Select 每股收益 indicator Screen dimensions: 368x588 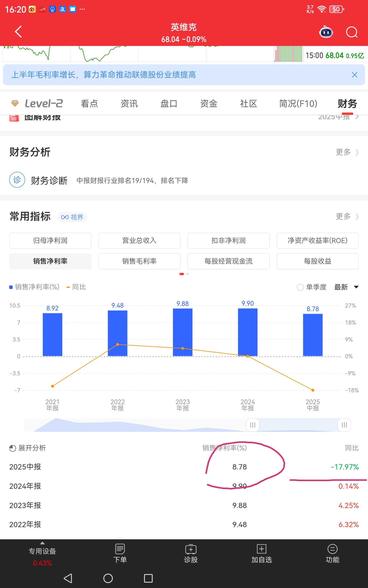[318, 261]
